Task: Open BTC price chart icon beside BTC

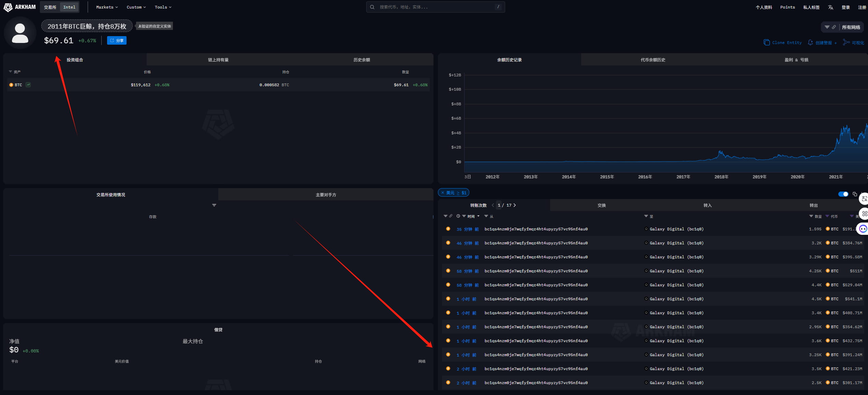Action: (28, 85)
